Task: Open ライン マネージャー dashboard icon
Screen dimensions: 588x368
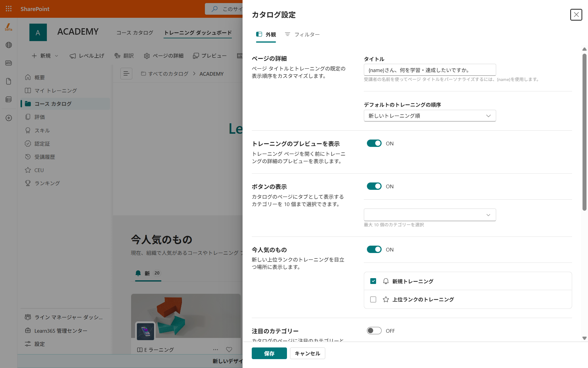Action: (28, 317)
